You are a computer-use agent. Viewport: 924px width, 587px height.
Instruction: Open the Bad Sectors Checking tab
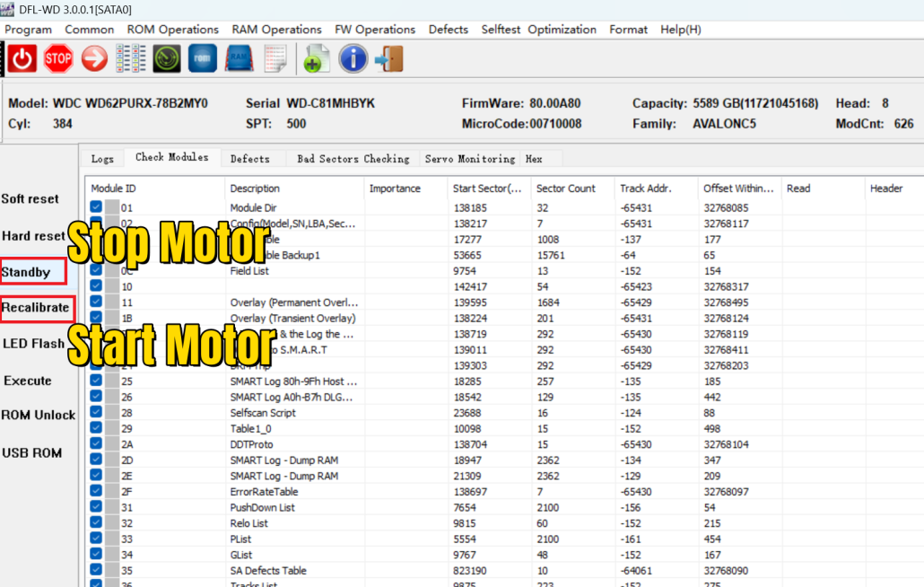(x=353, y=159)
